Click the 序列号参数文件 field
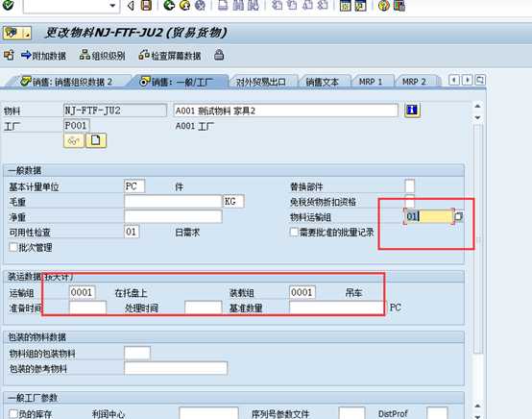The width and height of the screenshot is (532, 419). pos(351,413)
